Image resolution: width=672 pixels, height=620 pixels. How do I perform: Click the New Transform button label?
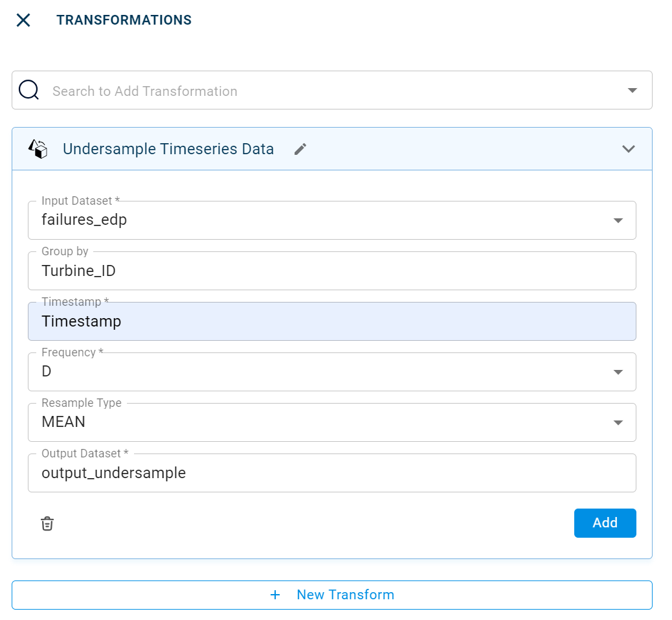[345, 595]
